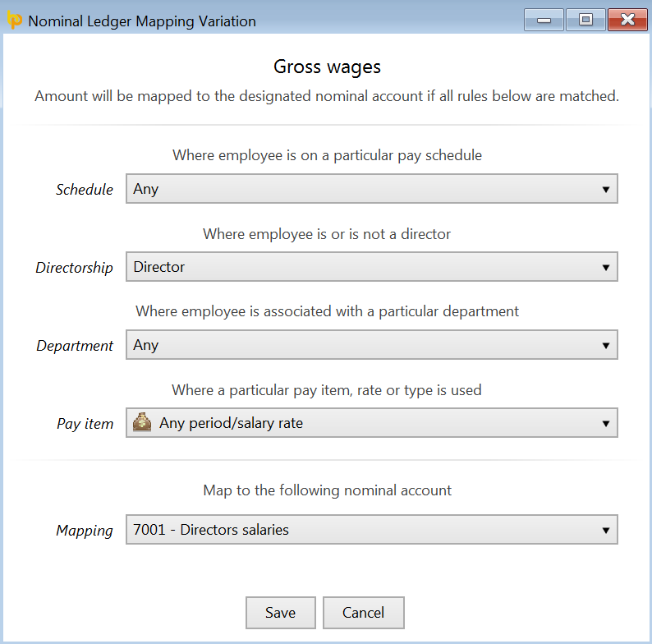Image resolution: width=652 pixels, height=644 pixels.
Task: Click the Cancel button
Action: pyautogui.click(x=364, y=613)
